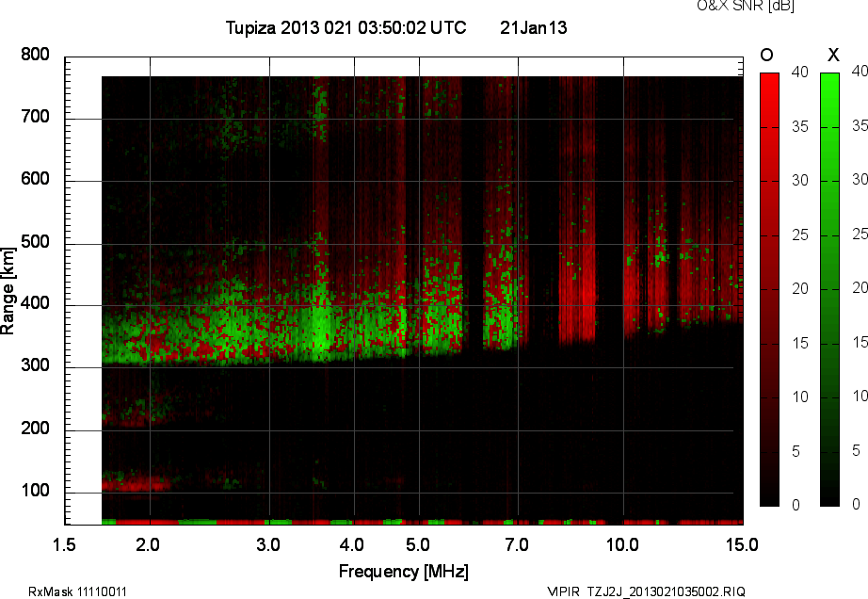Click the 25 tick on the O color scale
This screenshot has height=599, width=868.
click(x=800, y=235)
